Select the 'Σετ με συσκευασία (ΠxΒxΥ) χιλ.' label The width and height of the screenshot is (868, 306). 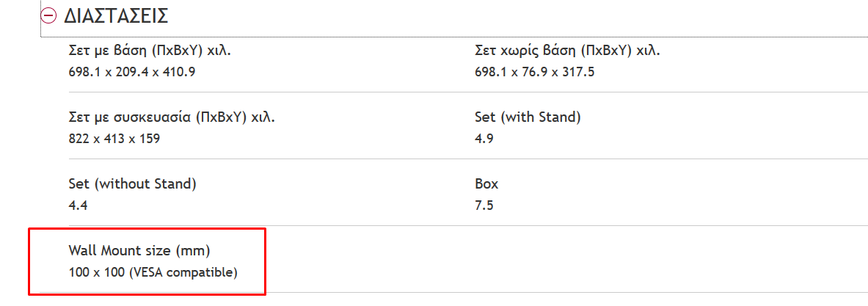point(176,117)
